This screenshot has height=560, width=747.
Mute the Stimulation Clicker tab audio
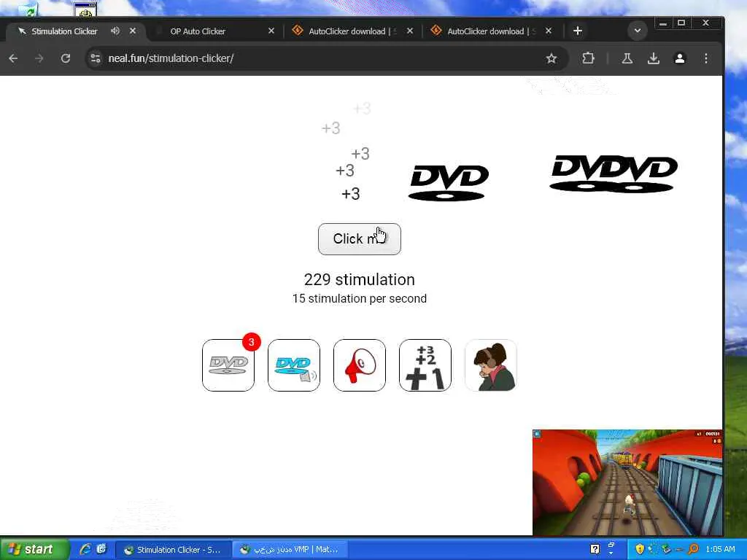115,31
